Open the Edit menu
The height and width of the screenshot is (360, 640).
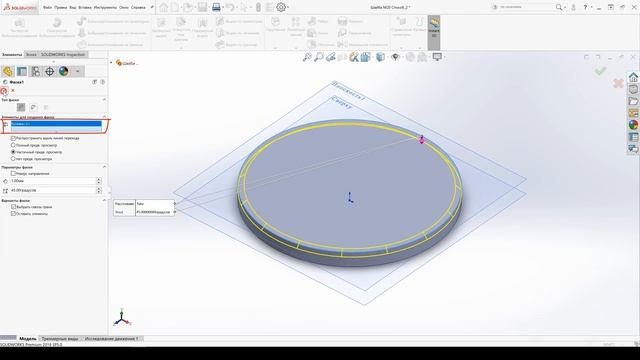60,7
